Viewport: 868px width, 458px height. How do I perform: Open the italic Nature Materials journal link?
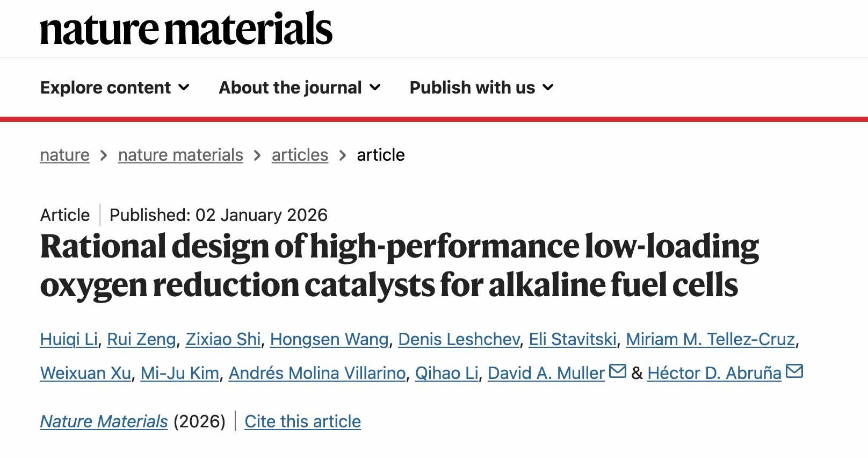[x=104, y=421]
